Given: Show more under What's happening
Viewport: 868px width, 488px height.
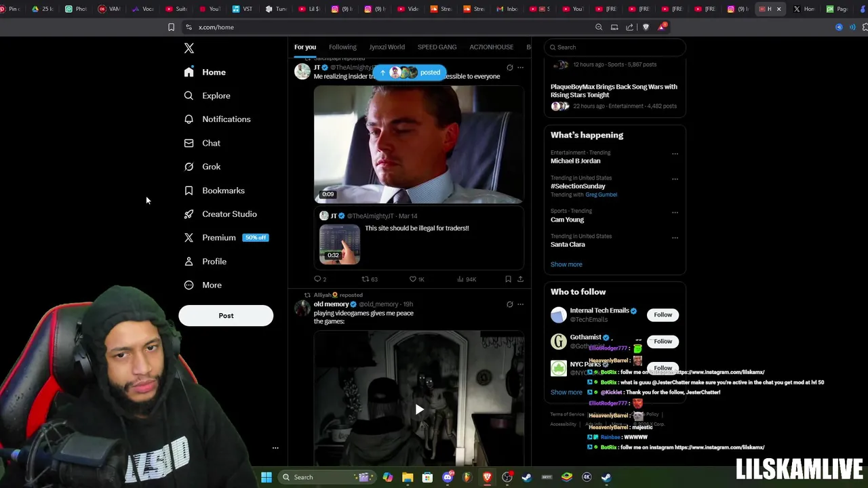Looking at the screenshot, I should click(566, 264).
